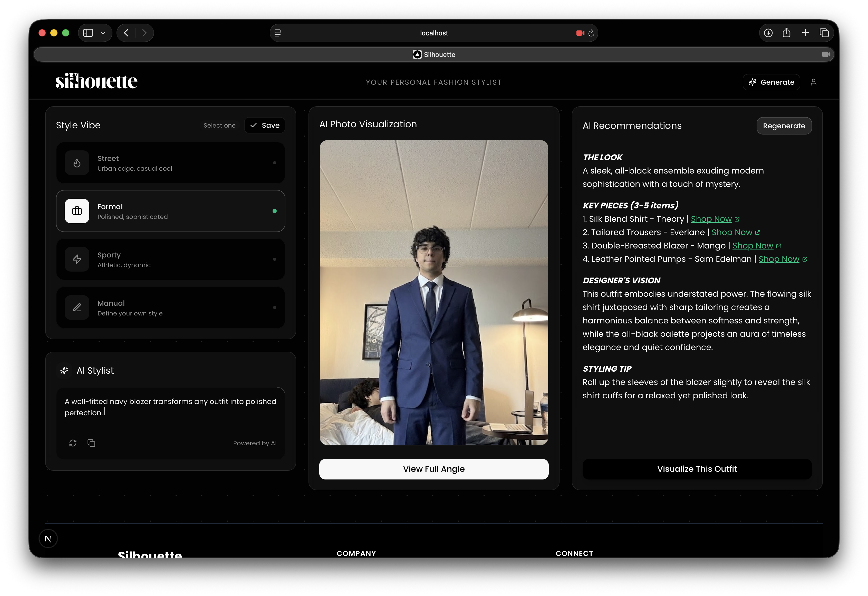Show Safari downloads

click(768, 33)
